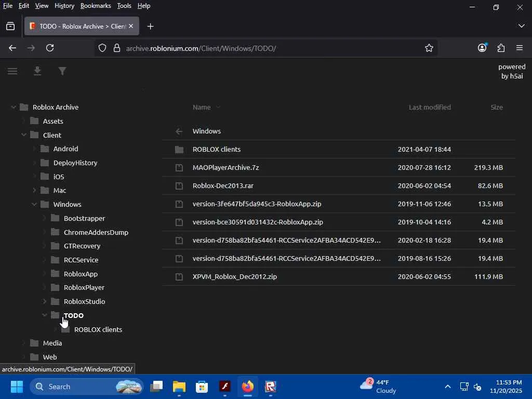Viewport: 532px width, 399px height.
Task: Bookmark this page with the star icon
Action: click(429, 48)
